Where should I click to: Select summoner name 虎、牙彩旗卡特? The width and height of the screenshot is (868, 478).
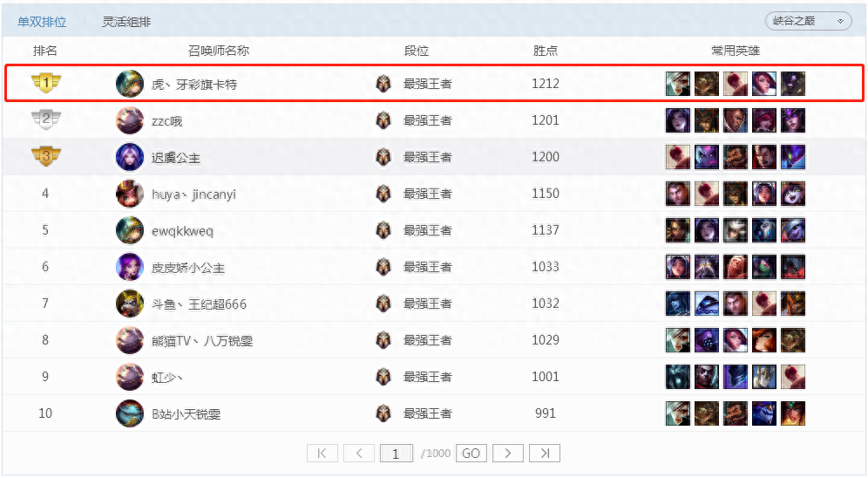194,85
